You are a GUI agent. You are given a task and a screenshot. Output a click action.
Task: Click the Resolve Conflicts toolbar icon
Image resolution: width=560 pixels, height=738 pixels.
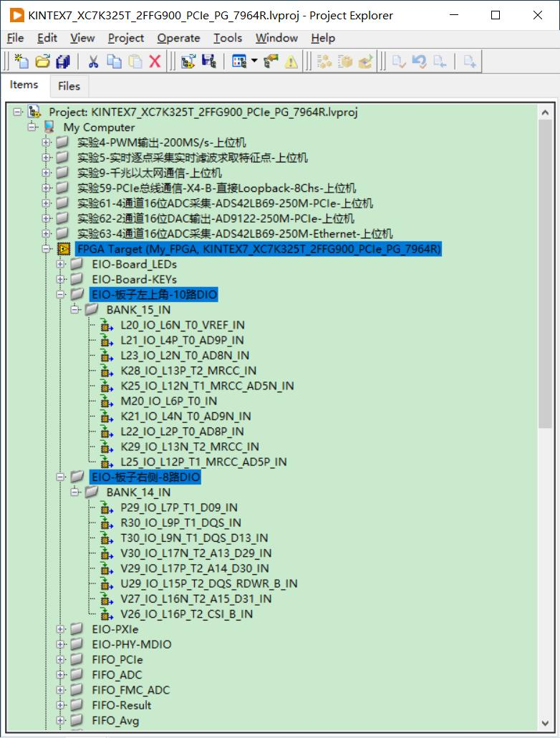[x=188, y=61]
